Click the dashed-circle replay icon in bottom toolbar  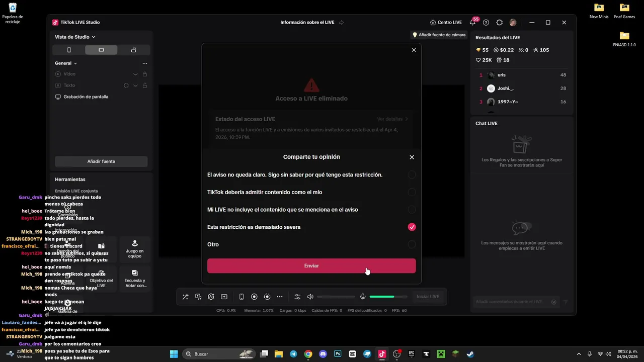267,297
